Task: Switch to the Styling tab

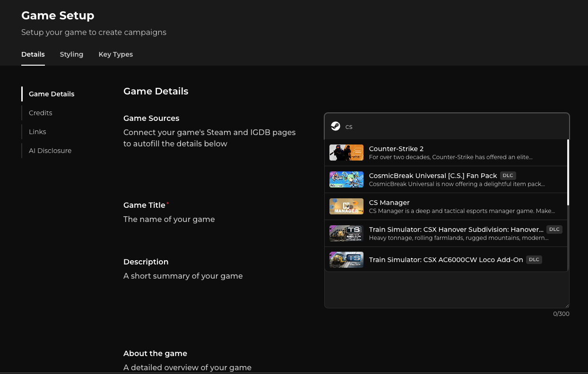Action: (71, 54)
